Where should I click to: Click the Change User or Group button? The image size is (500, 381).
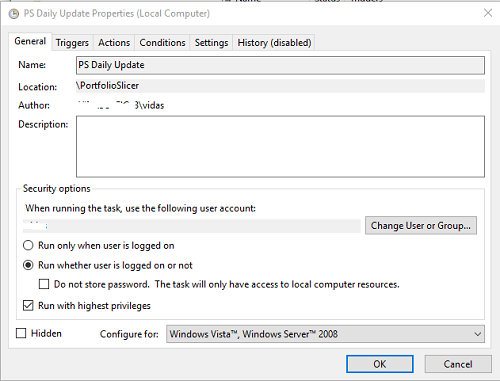pyautogui.click(x=421, y=226)
